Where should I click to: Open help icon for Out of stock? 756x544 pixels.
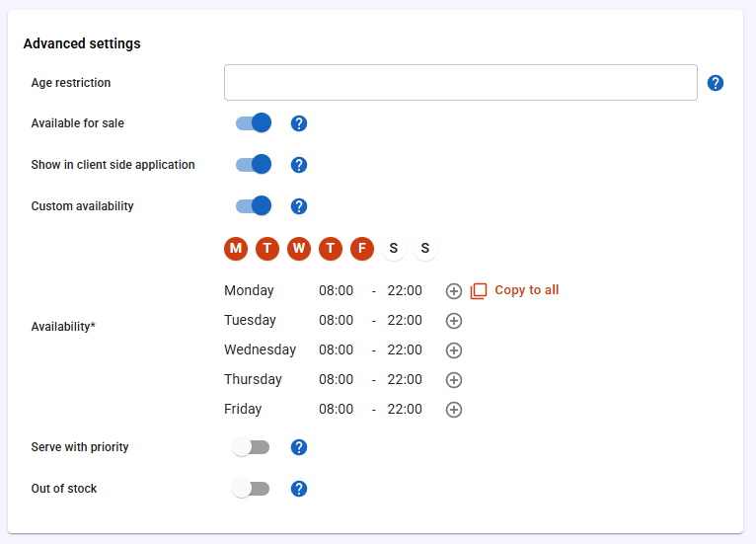pyautogui.click(x=299, y=489)
